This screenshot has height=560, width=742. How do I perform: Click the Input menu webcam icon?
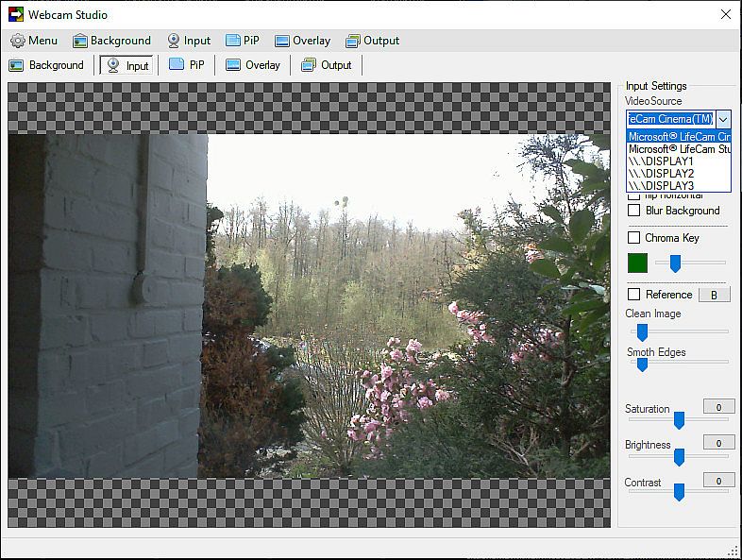point(174,41)
